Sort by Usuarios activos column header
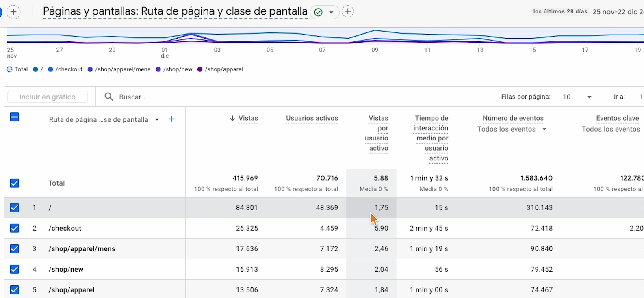The height and width of the screenshot is (298, 644). click(312, 118)
